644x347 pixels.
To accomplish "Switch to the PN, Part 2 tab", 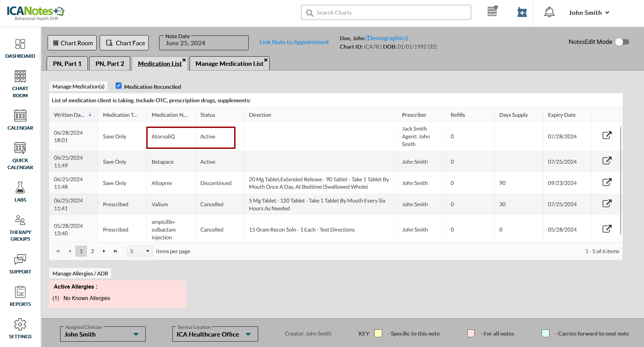I will [110, 64].
